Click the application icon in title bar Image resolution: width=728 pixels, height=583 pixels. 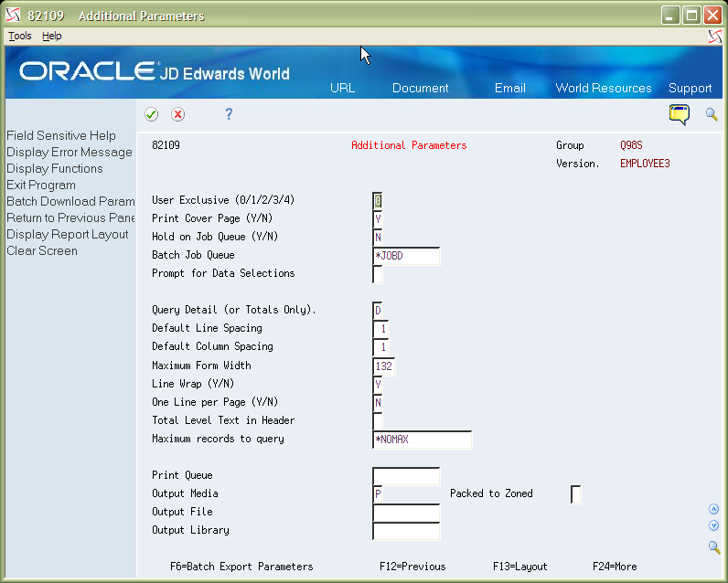13,16
